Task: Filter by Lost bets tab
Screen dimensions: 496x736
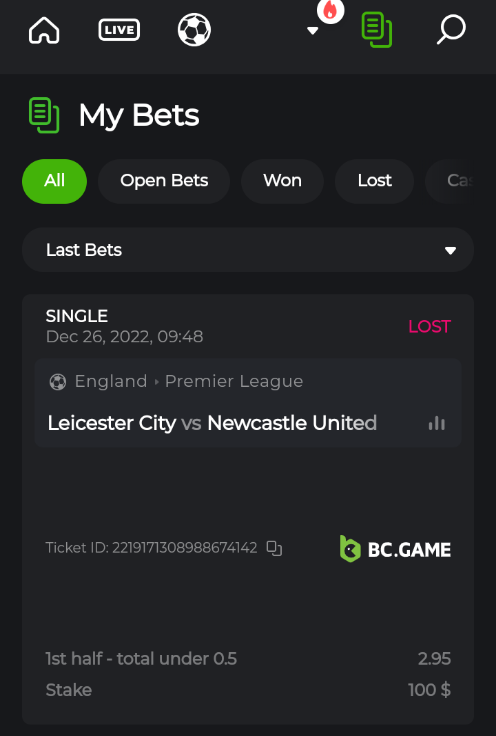Action: point(374,181)
